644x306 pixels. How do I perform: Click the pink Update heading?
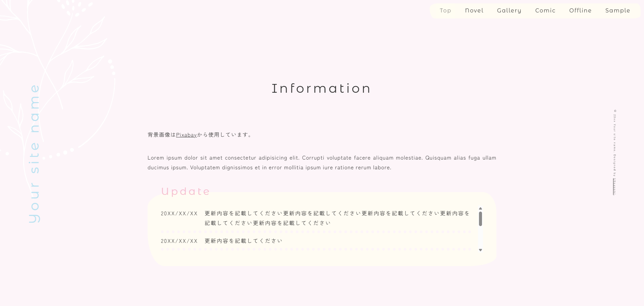[x=185, y=191]
